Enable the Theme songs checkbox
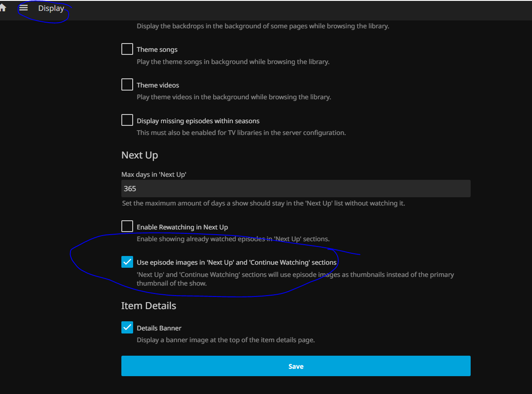 point(127,49)
